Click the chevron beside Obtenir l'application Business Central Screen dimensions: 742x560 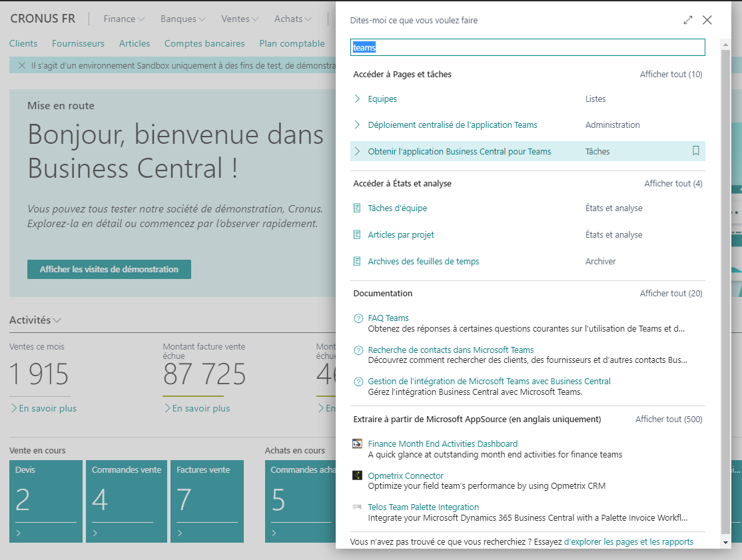pyautogui.click(x=357, y=151)
